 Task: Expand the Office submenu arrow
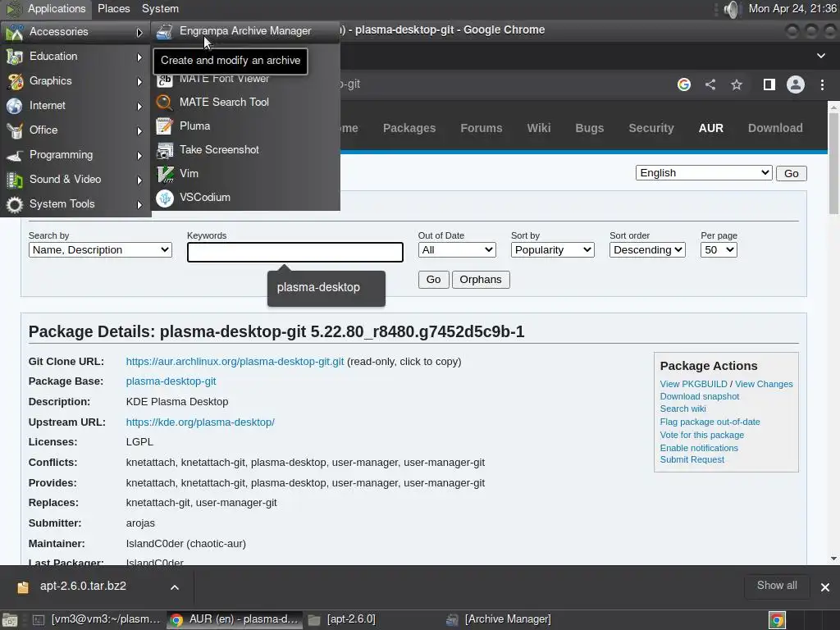(x=139, y=130)
